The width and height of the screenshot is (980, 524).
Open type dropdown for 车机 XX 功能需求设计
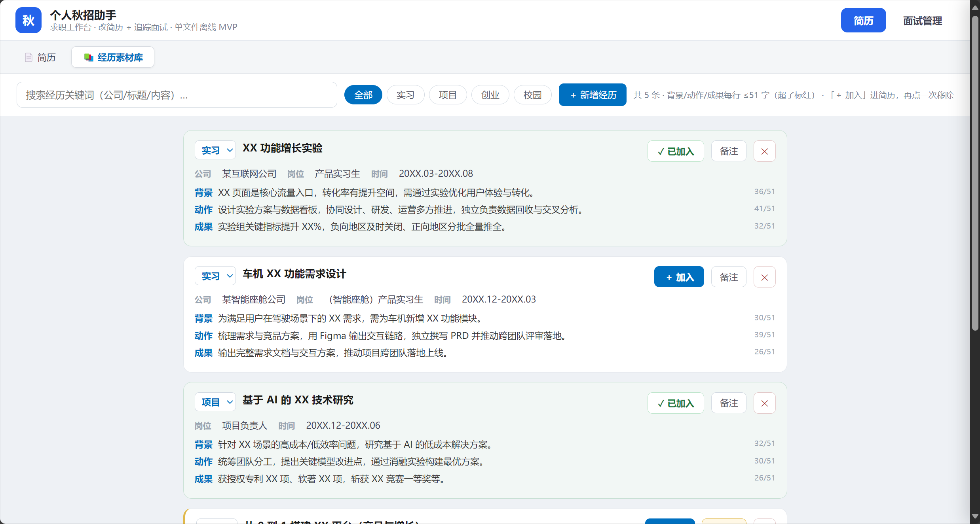point(215,276)
